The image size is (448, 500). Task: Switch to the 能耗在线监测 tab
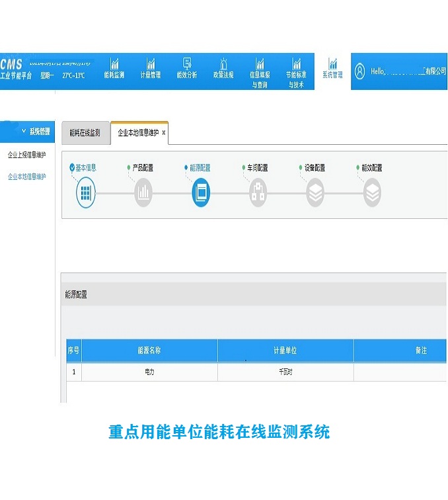coord(85,133)
